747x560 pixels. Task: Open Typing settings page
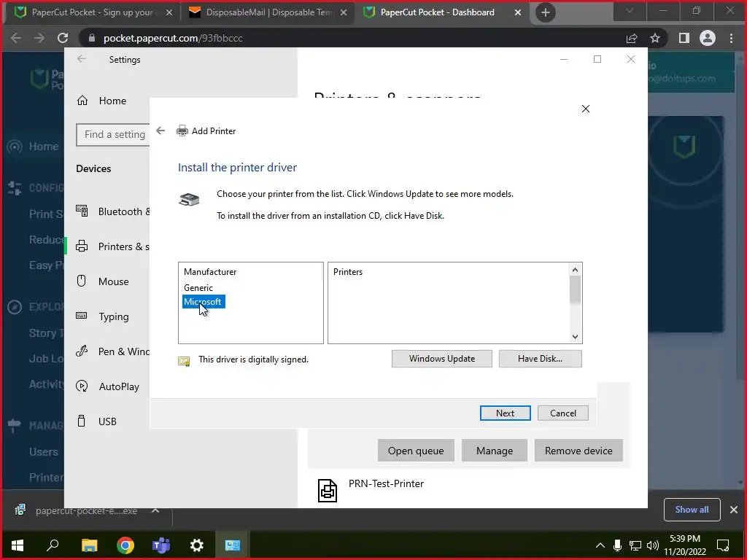click(103, 316)
